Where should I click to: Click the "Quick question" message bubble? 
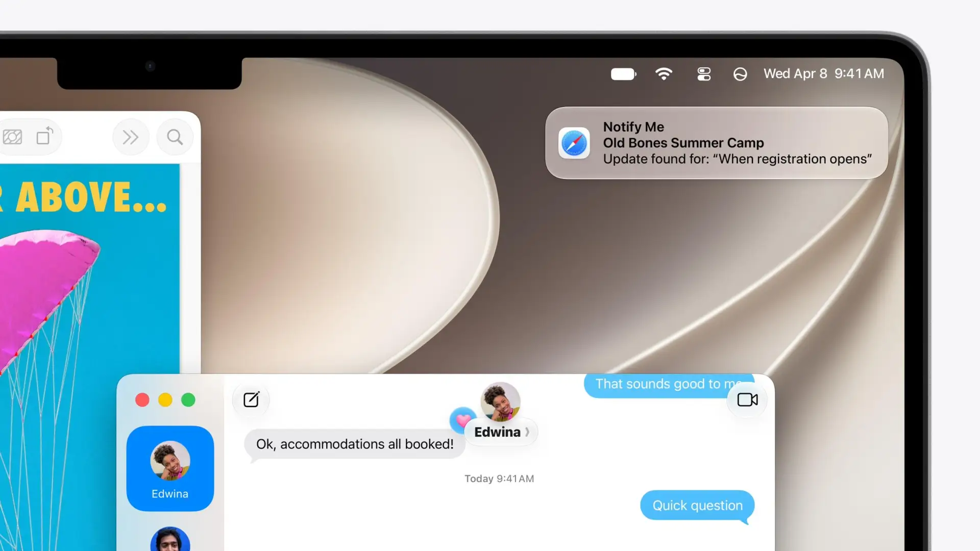(x=697, y=506)
